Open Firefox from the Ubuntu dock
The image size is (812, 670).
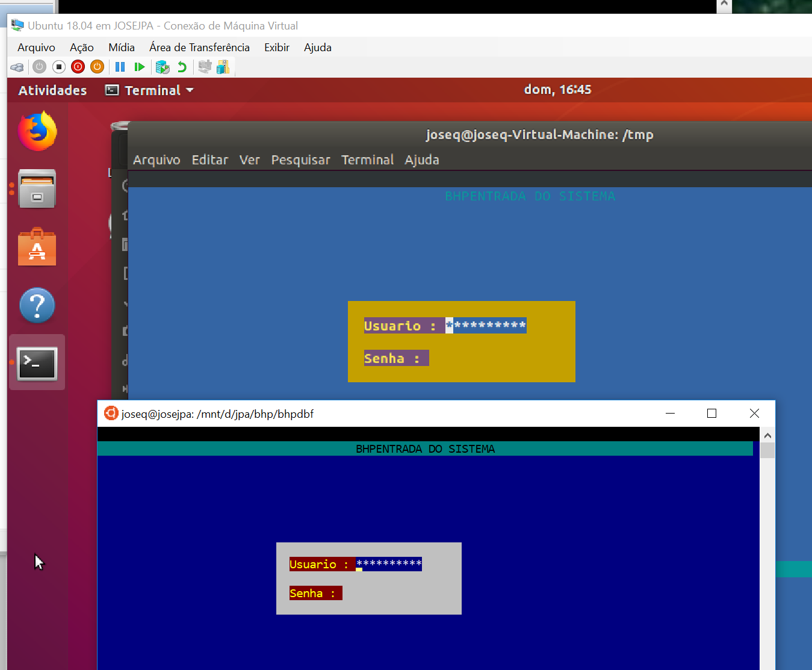point(37,131)
